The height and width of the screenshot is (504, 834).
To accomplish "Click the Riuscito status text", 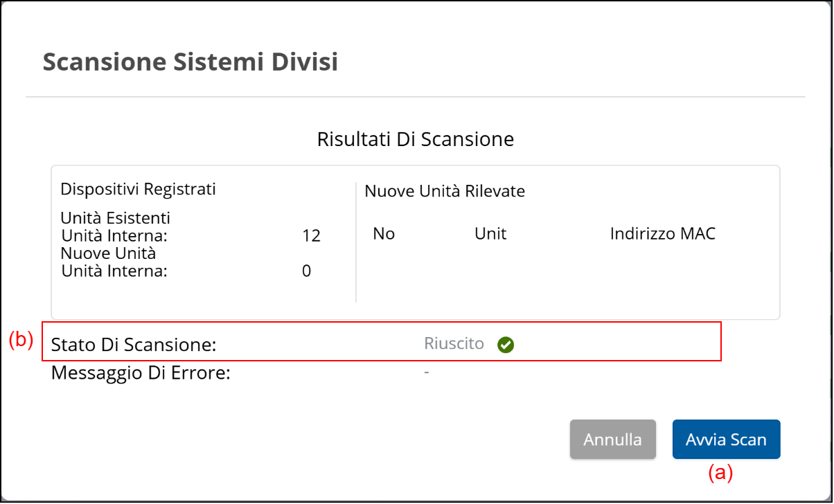I will click(x=454, y=344).
